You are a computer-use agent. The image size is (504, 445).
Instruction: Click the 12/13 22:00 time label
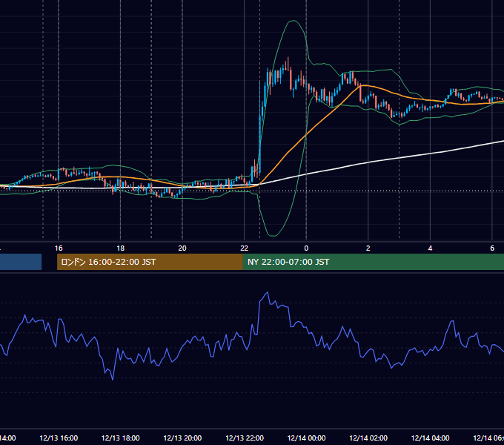click(x=245, y=438)
